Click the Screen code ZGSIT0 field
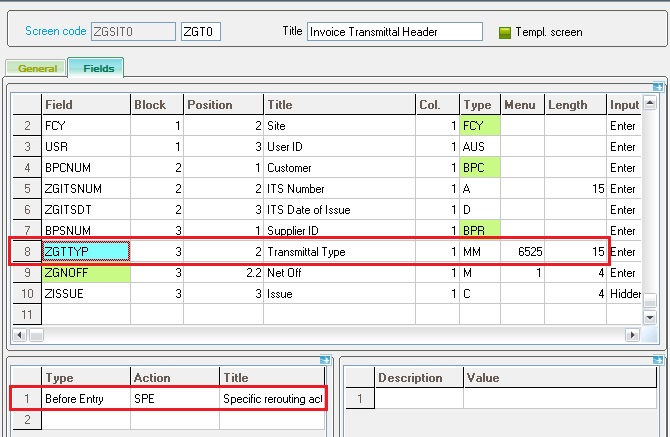Image resolution: width=670 pixels, height=437 pixels. [x=133, y=32]
